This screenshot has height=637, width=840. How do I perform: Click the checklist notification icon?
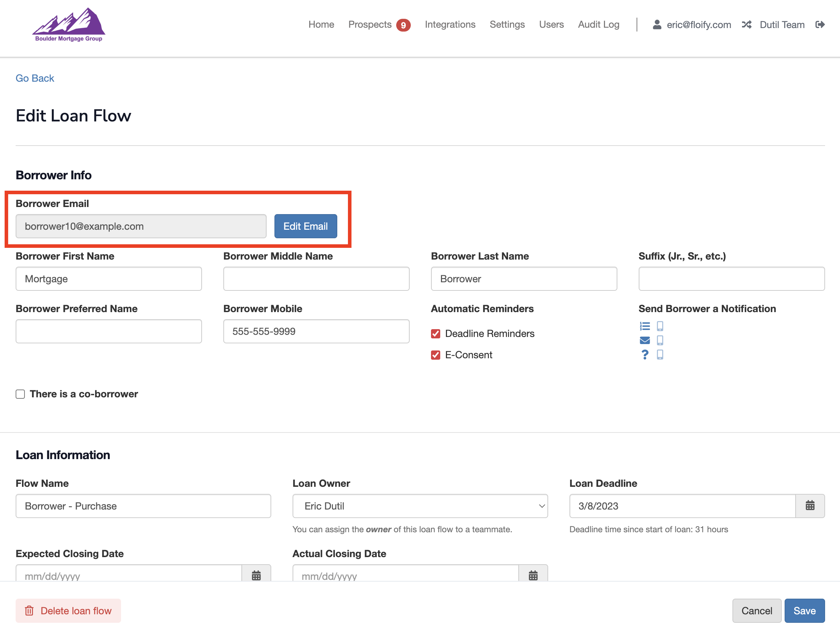(644, 326)
